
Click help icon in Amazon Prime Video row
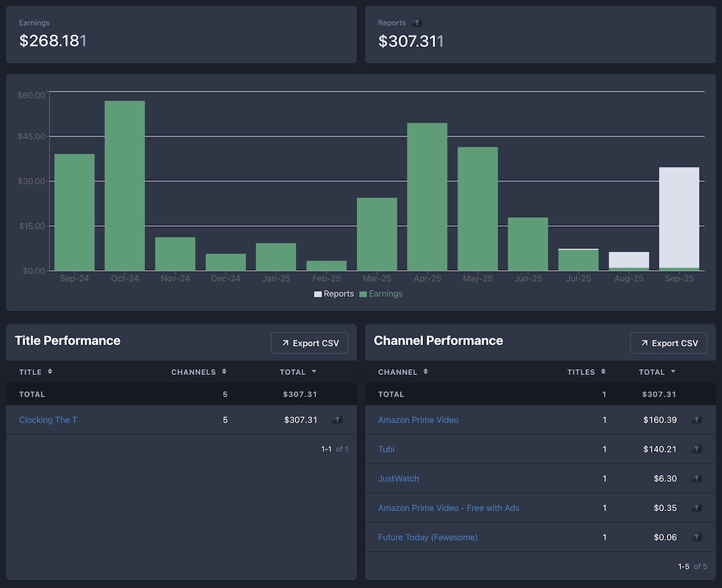click(x=696, y=420)
